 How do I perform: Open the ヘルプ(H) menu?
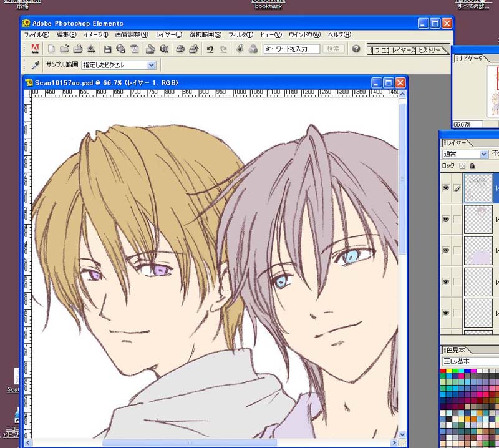pos(339,35)
